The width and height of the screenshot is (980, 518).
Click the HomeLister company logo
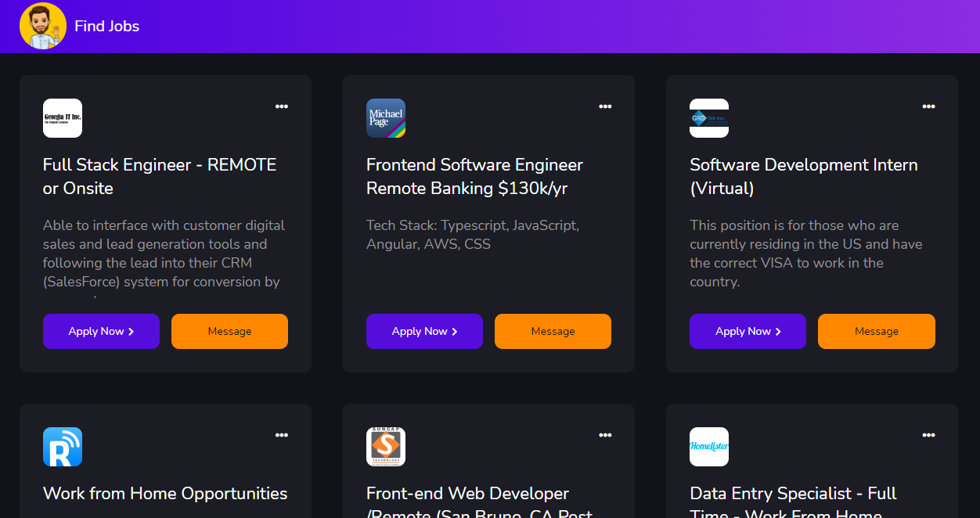pos(709,447)
